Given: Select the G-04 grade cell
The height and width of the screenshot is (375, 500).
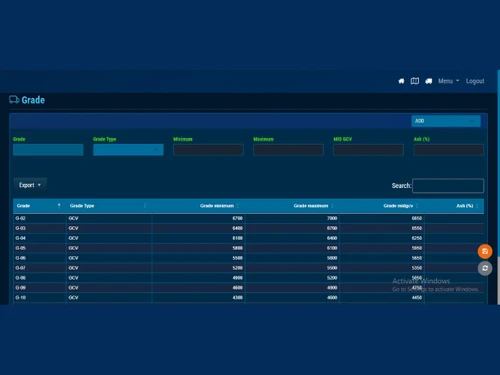Looking at the screenshot, I should (39, 238).
